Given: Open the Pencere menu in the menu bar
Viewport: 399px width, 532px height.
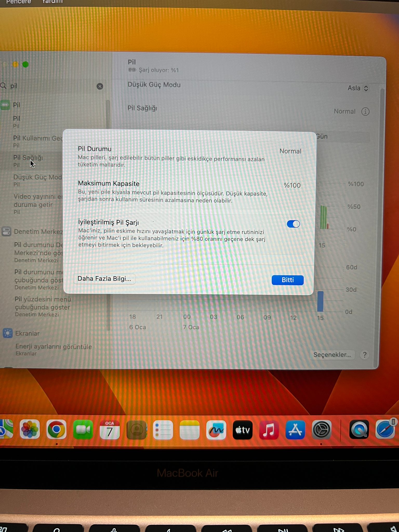Looking at the screenshot, I should (x=18, y=2).
